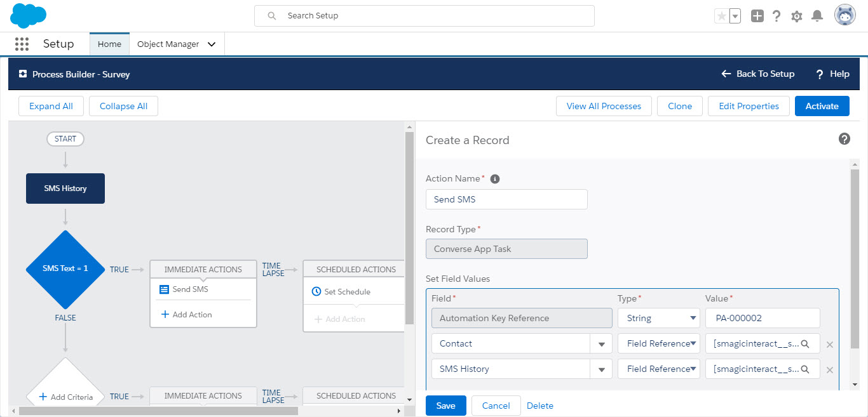
Task: Open the Global Actions plus icon
Action: click(757, 16)
